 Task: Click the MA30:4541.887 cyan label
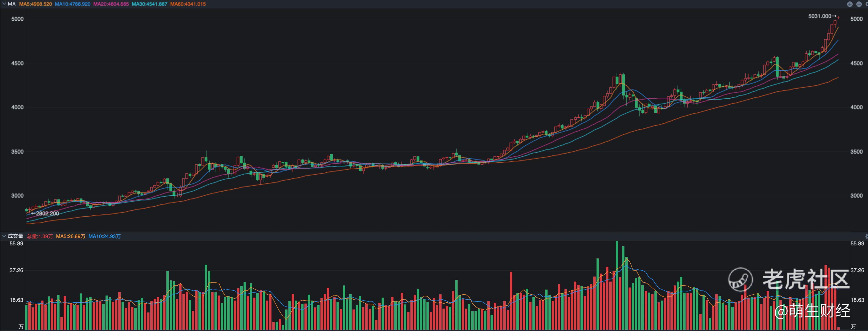[x=149, y=4]
